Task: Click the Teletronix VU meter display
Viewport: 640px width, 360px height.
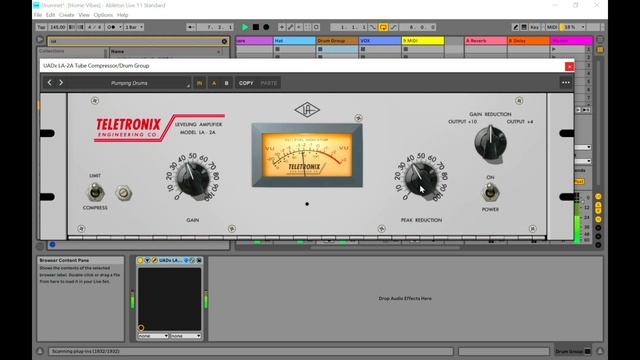Action: point(307,155)
